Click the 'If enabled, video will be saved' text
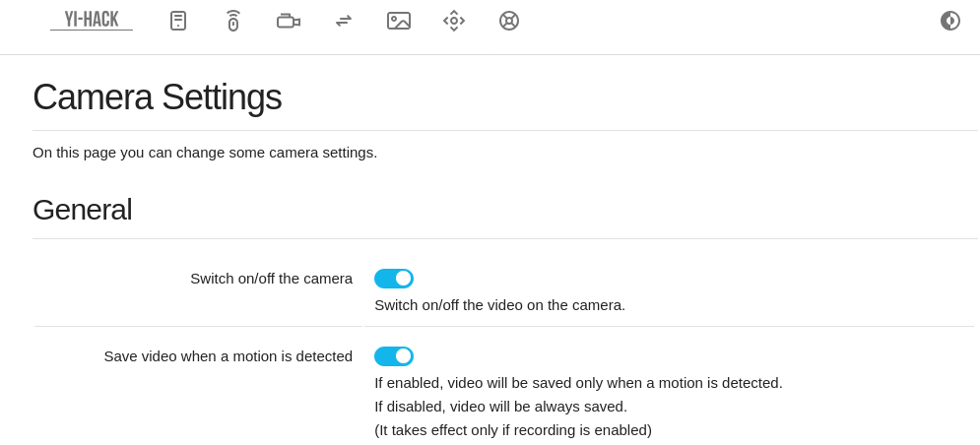 point(578,383)
